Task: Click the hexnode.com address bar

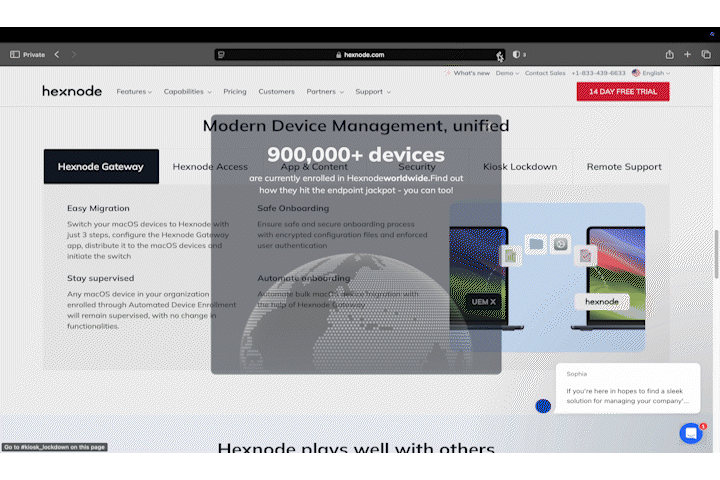Action: [x=360, y=55]
